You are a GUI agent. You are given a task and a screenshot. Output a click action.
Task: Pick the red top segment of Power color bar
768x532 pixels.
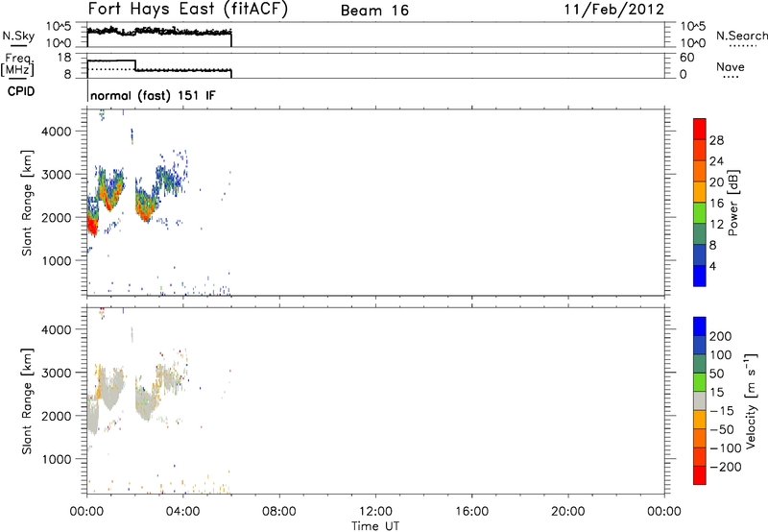click(700, 130)
